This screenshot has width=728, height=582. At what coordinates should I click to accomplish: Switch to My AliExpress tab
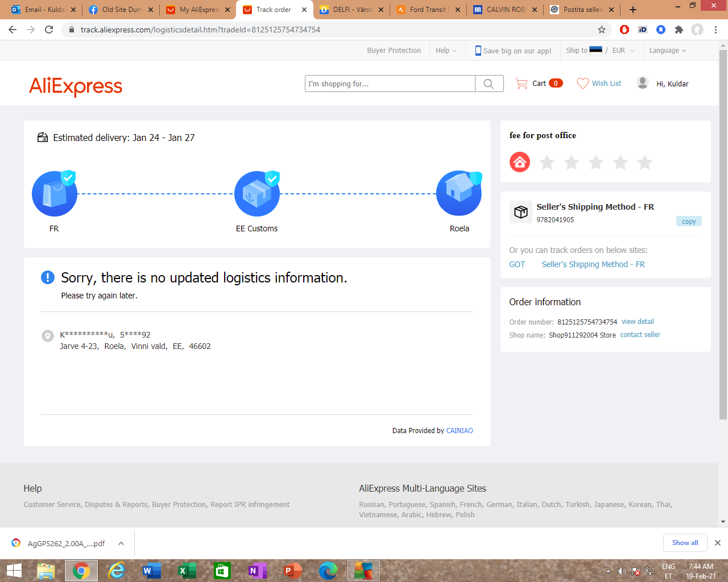point(198,10)
